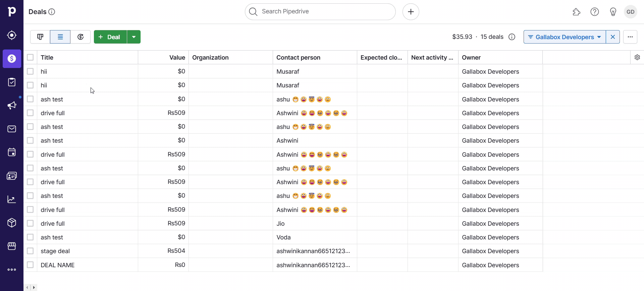Expand the green Deal button dropdown arrow
This screenshot has height=291, width=644.
pos(134,37)
